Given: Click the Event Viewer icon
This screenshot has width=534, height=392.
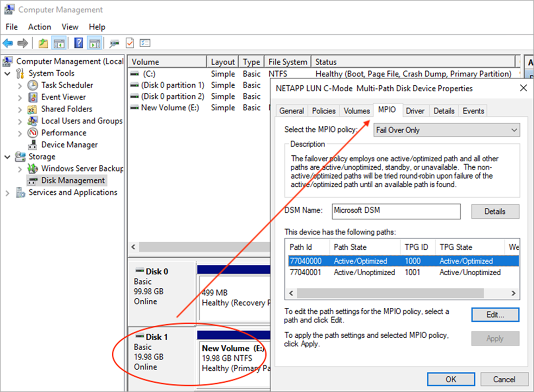Looking at the screenshot, I should [x=33, y=97].
